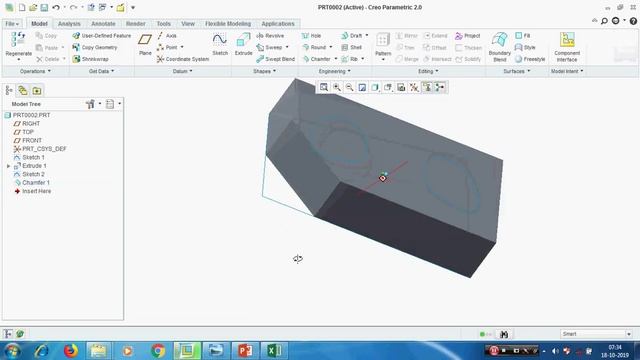Open the Style surface tool
Screen dimensions: 640x360
525,47
